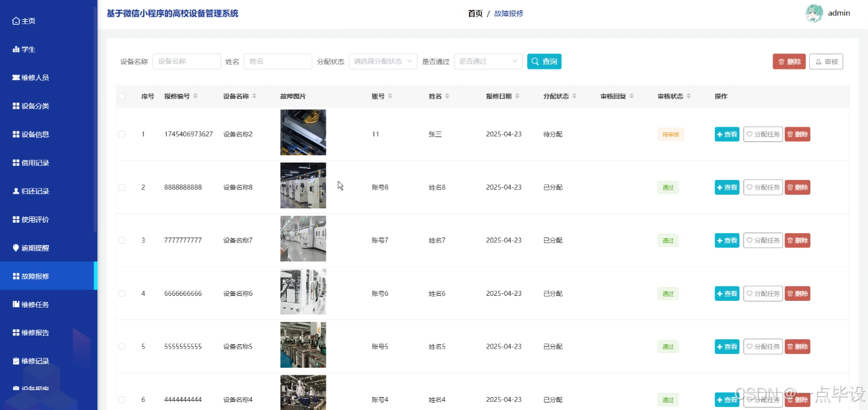
Task: Click the 查询 search button
Action: pyautogui.click(x=544, y=61)
